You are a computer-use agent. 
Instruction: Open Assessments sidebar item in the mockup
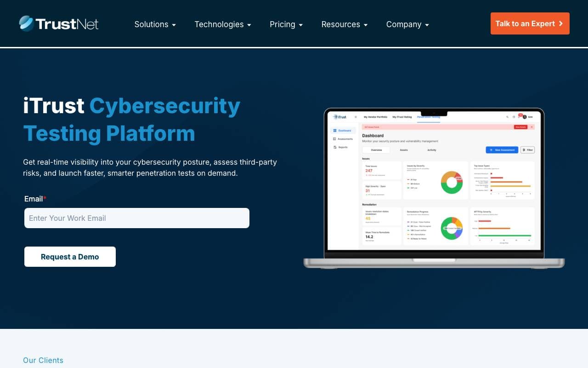343,139
